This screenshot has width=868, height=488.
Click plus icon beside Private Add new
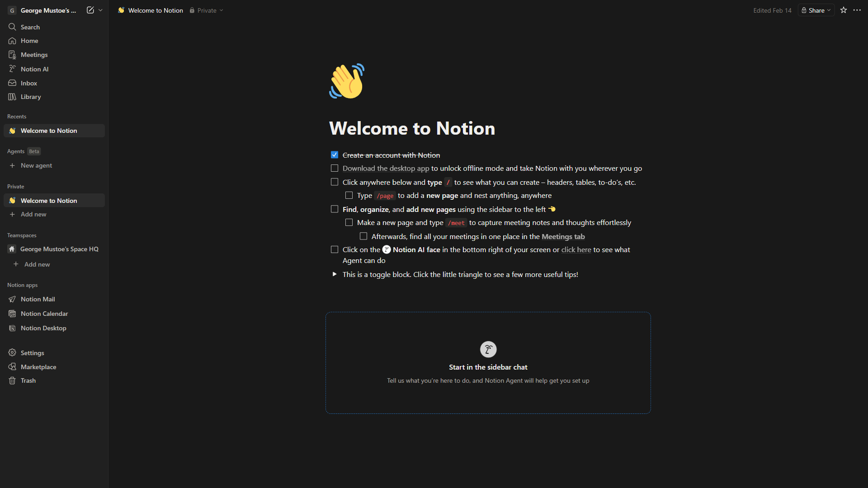pyautogui.click(x=12, y=214)
